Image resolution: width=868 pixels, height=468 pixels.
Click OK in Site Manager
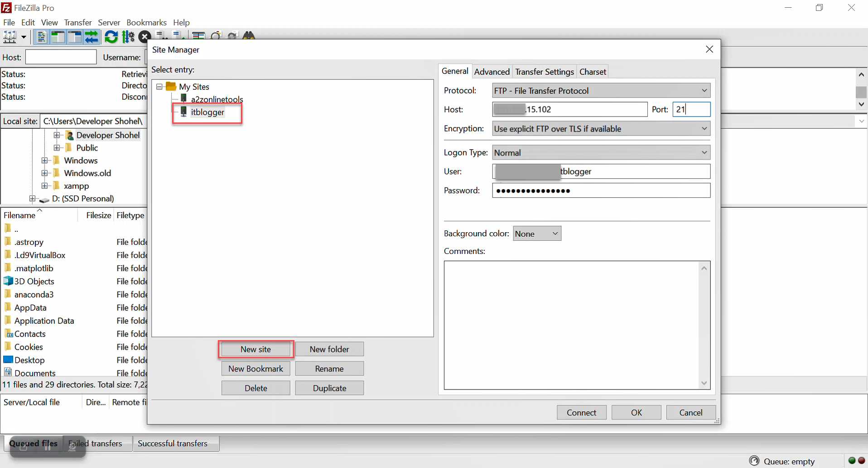(636, 412)
